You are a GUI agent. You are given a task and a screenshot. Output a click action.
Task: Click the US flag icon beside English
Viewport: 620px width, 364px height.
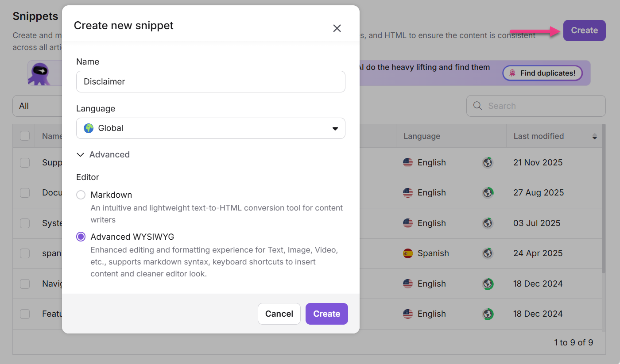tap(408, 162)
